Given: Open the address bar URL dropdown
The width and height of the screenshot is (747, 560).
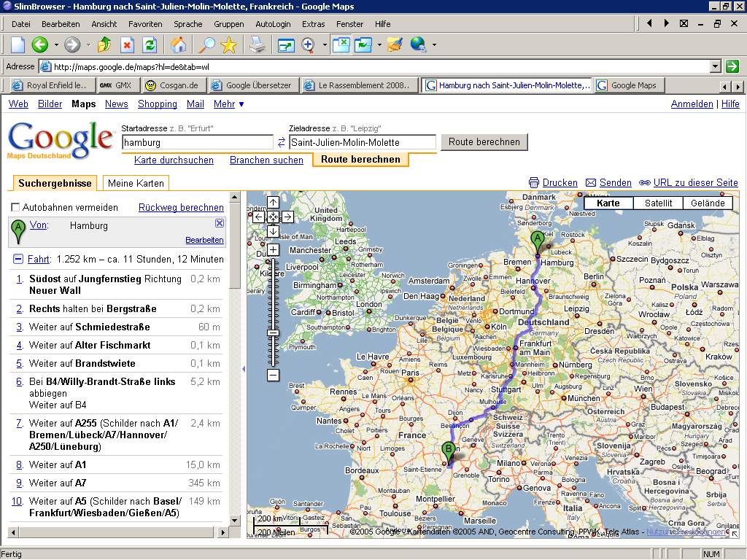Looking at the screenshot, I should coord(715,66).
